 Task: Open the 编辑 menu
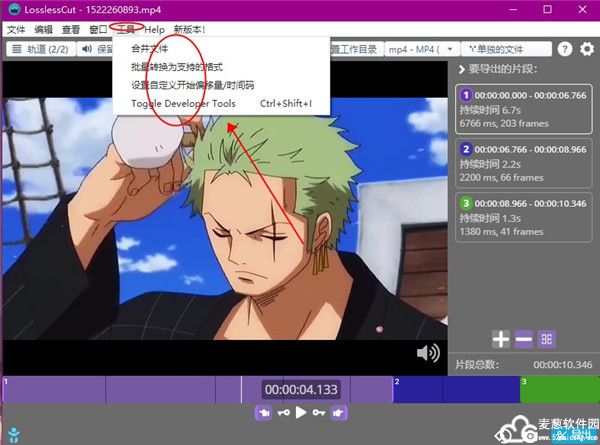click(43, 29)
